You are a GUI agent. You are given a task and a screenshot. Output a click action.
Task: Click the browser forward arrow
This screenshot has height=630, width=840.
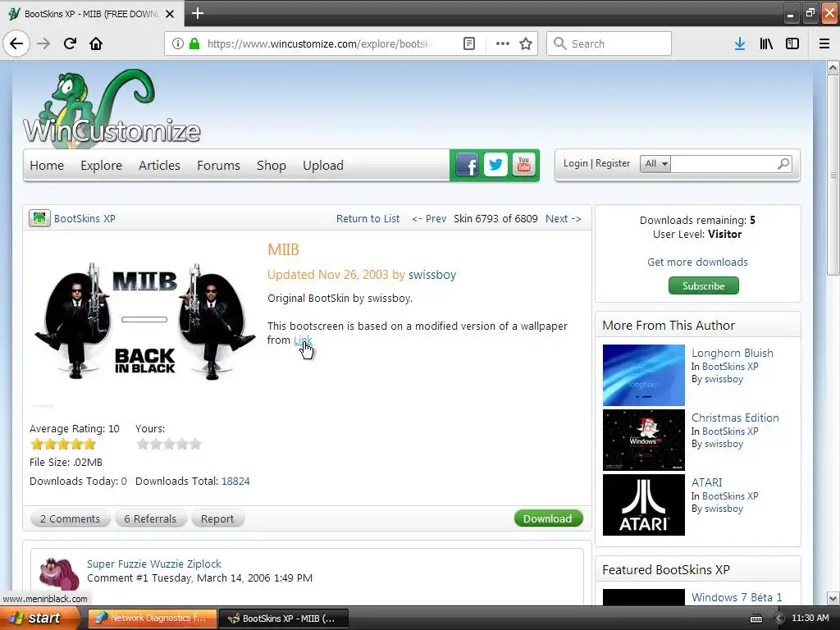click(43, 43)
